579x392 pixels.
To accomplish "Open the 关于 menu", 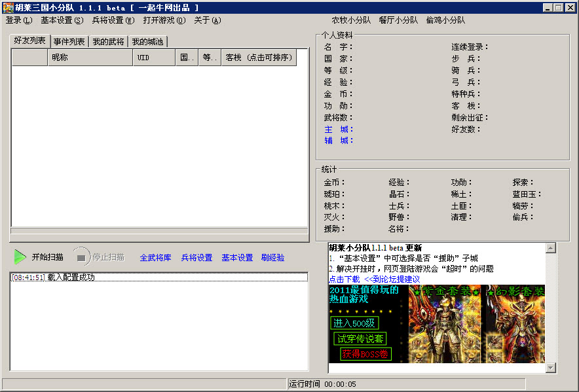I will coord(207,20).
